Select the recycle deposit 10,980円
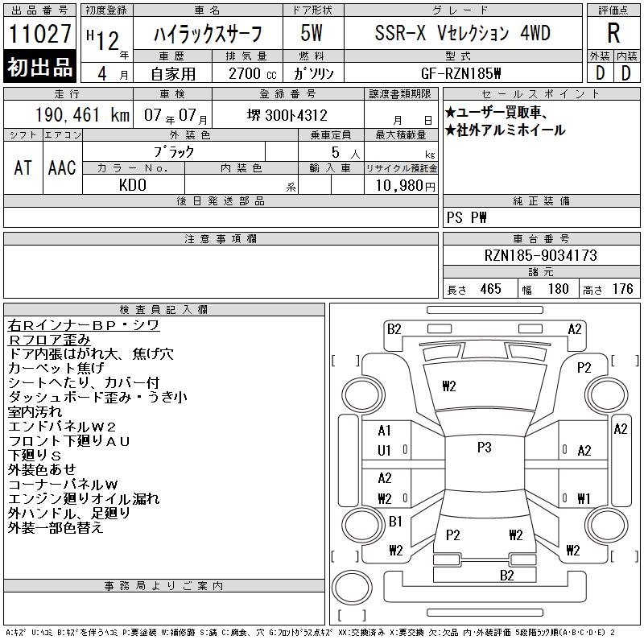This screenshot has width=644, height=644. click(x=405, y=185)
